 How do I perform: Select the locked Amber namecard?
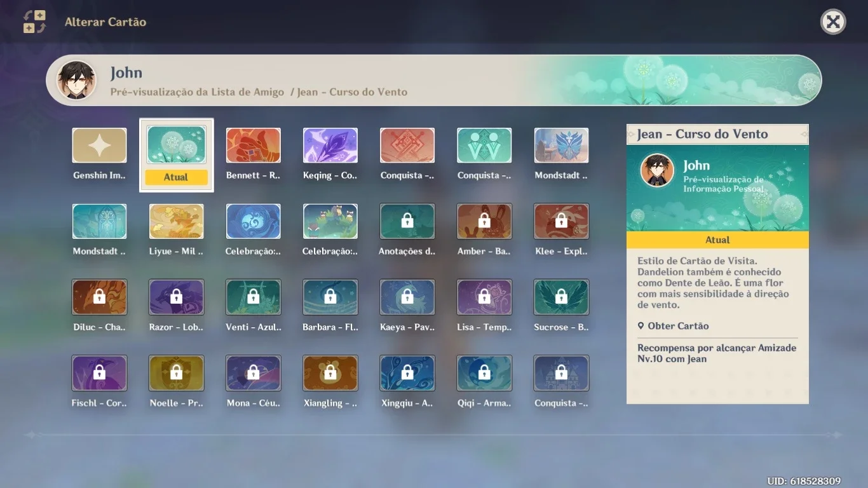coord(484,221)
